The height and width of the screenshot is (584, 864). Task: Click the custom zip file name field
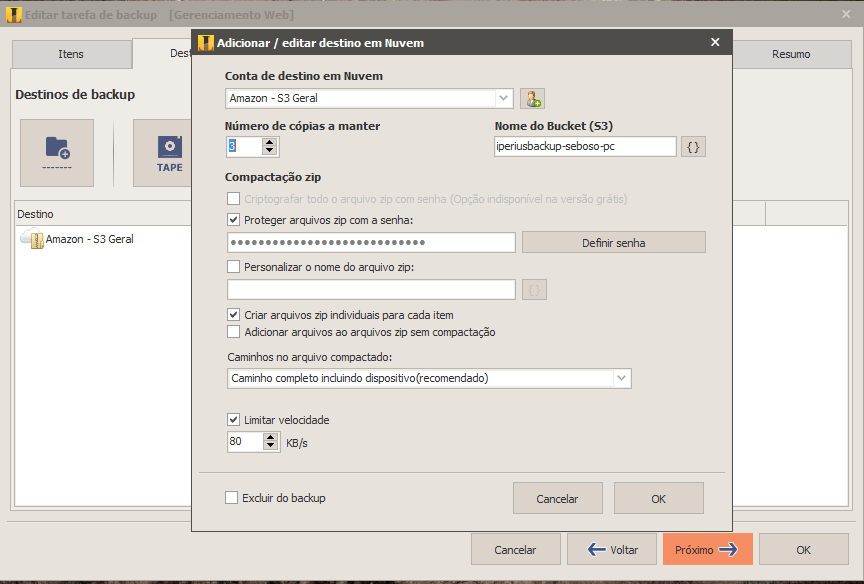pos(371,289)
